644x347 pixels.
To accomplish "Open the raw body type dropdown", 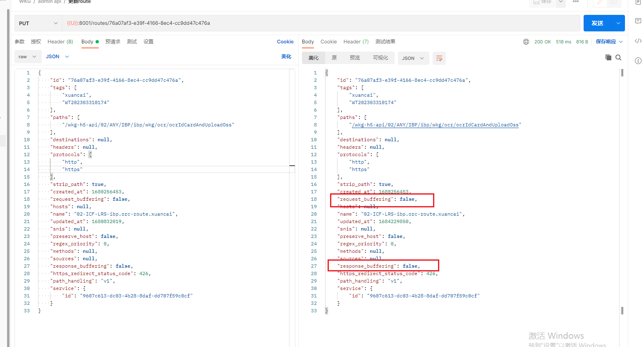I will [27, 56].
